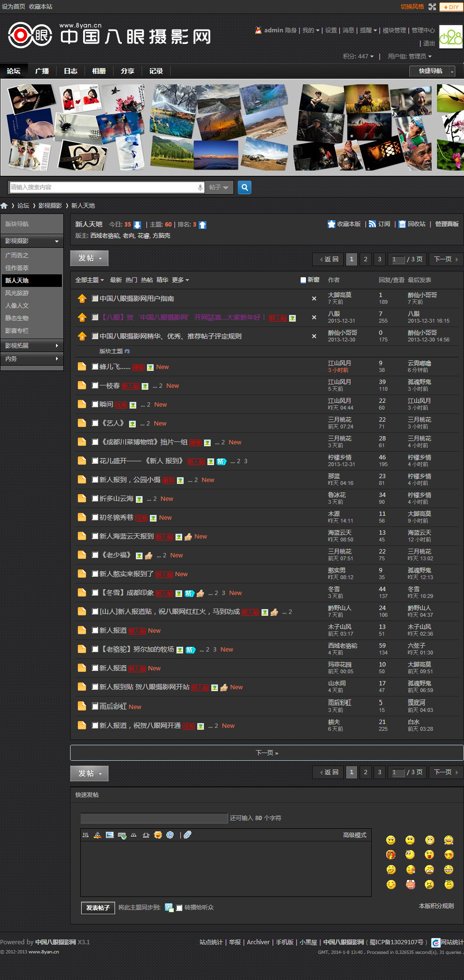Click the blue up arrow next to 排名: 3
The height and width of the screenshot is (980, 464).
203,225
